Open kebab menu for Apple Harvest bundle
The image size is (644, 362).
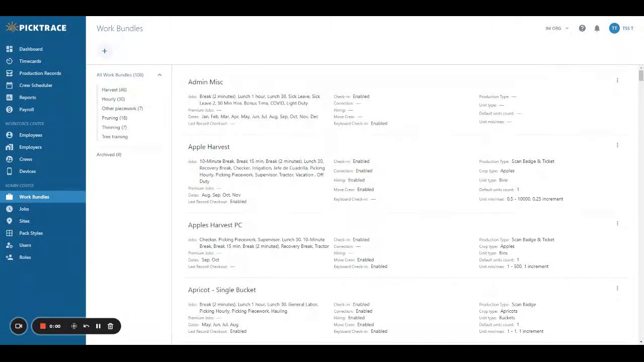617,145
